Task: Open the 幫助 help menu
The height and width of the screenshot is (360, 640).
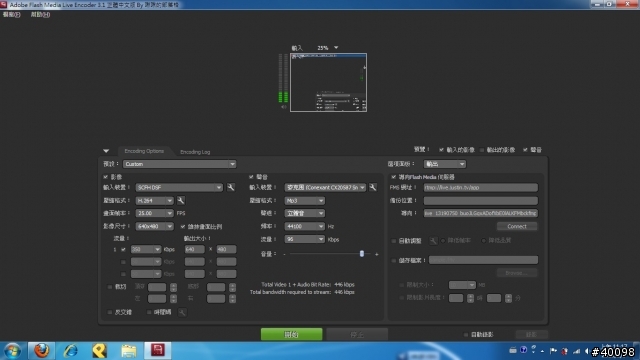Action: [x=40, y=14]
